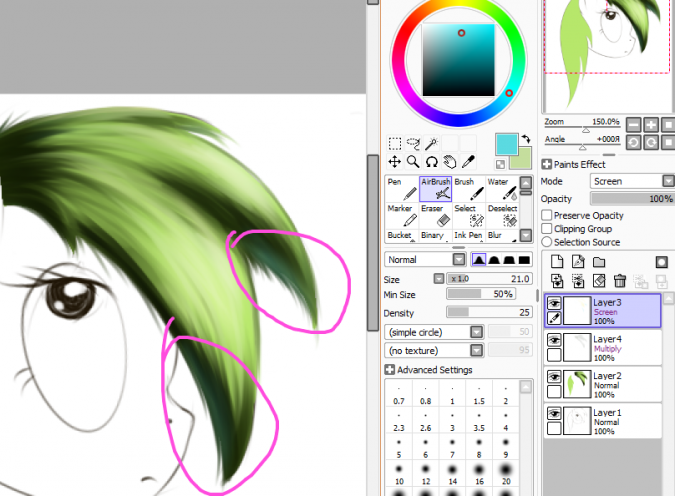The image size is (675, 496).
Task: Pick the Eyedropper color picker tool
Action: [x=467, y=161]
